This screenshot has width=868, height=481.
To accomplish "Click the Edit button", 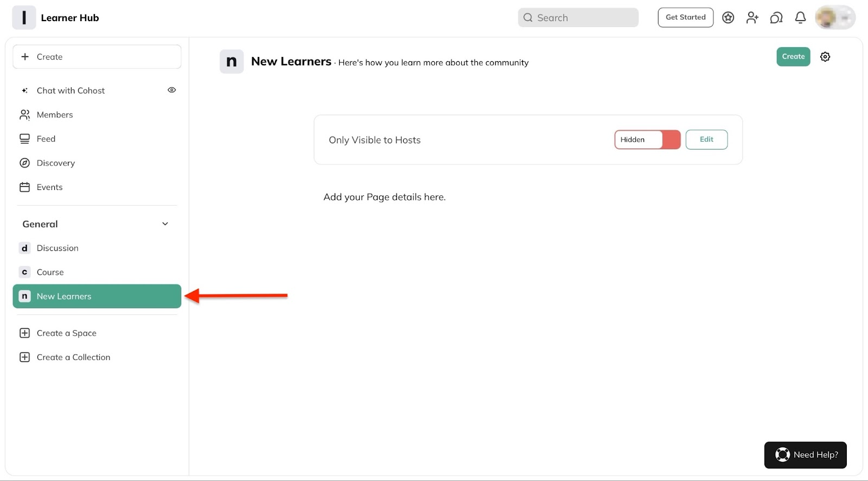I will [x=706, y=140].
